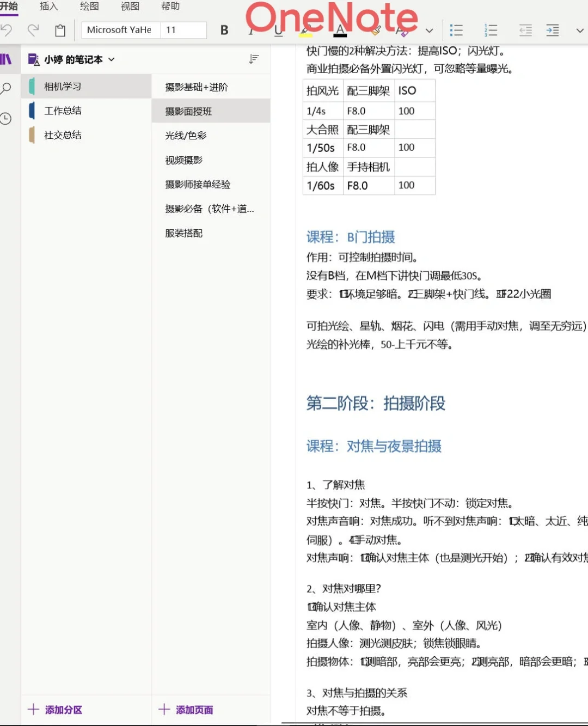Viewport: 588px width, 726px height.
Task: Open the font size box showing 11
Action: tap(184, 30)
